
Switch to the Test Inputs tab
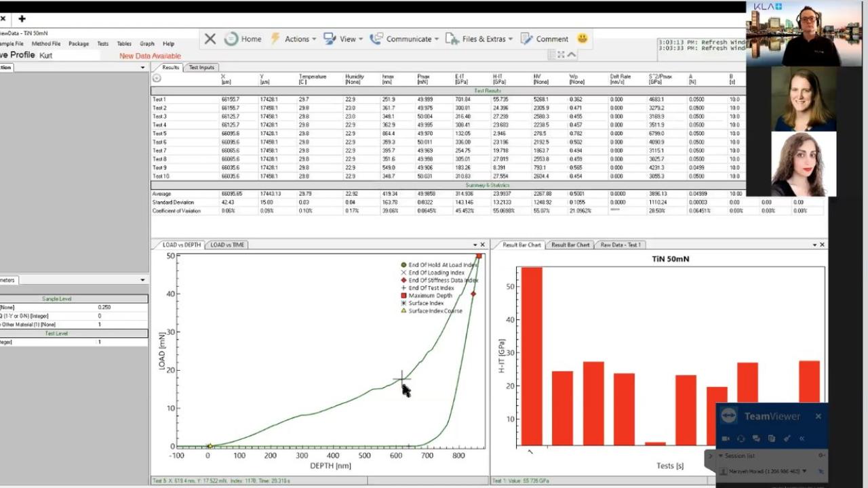tap(201, 67)
